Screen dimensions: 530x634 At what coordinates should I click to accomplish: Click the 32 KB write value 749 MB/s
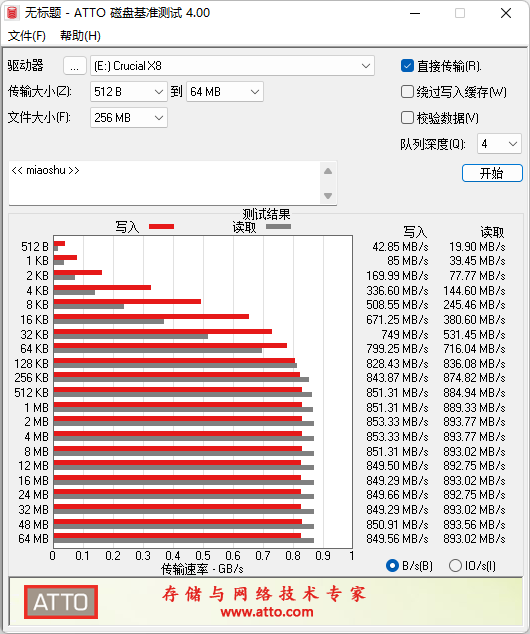click(405, 335)
